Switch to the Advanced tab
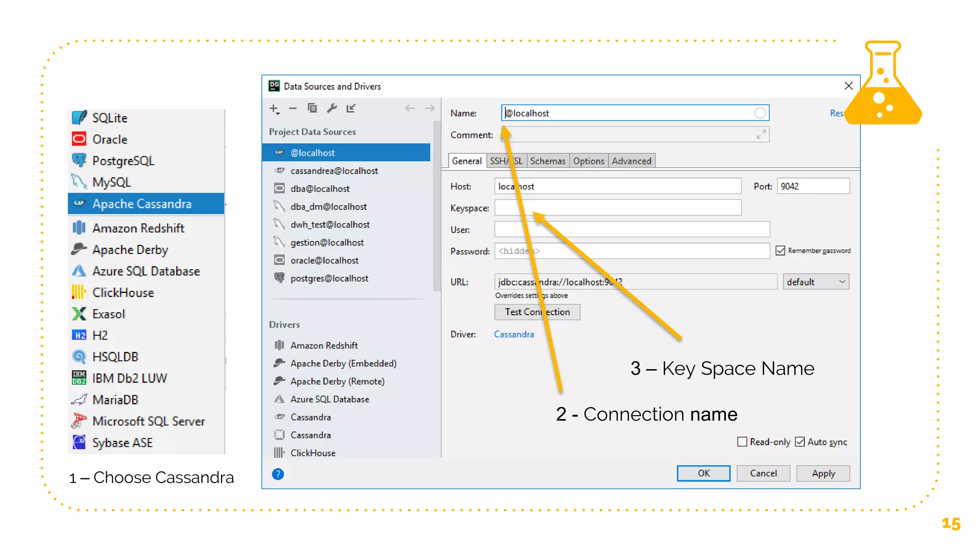 (x=632, y=161)
